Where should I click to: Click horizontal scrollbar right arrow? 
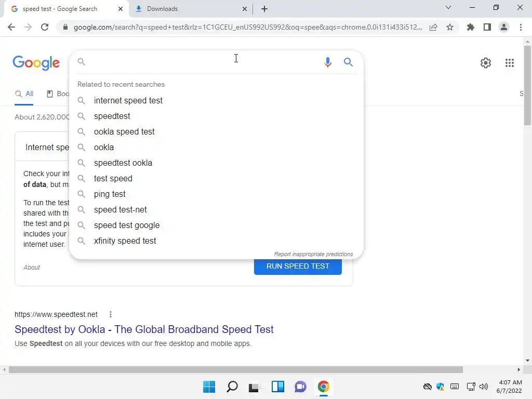pos(519,369)
